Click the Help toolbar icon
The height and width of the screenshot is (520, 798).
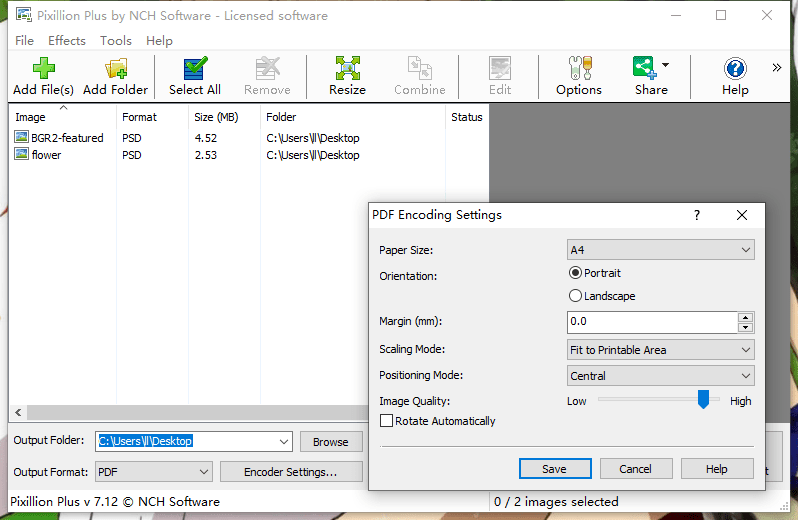coord(735,68)
